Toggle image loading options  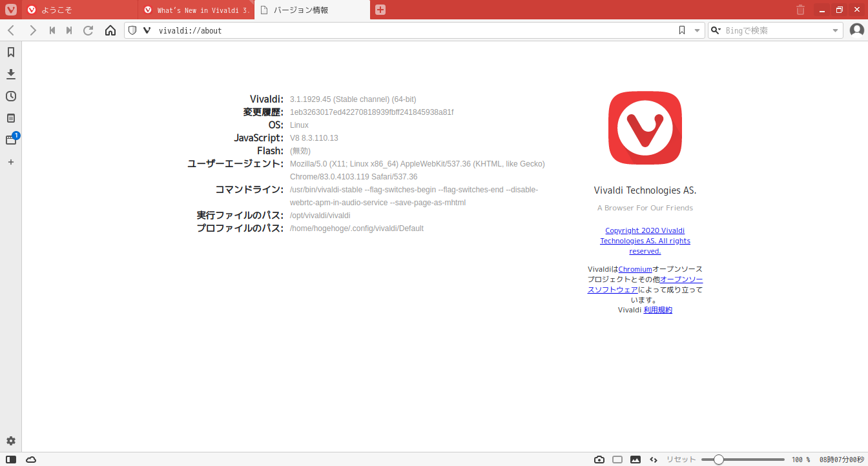[x=635, y=460]
